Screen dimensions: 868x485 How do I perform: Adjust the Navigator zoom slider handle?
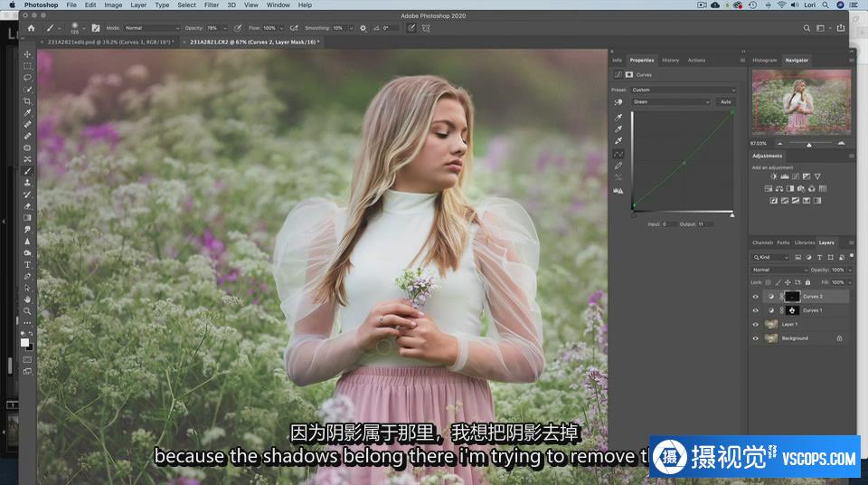[x=808, y=145]
